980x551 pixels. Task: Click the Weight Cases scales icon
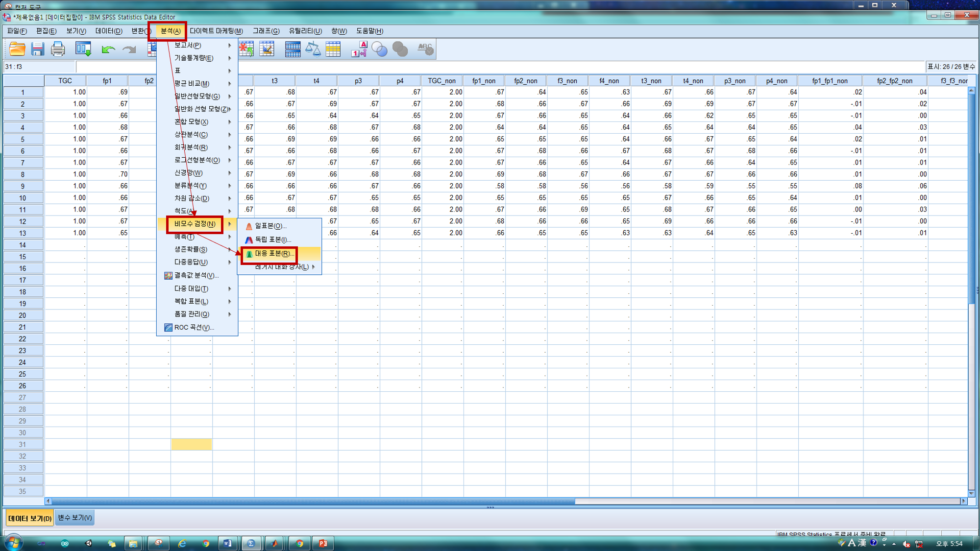[313, 49]
